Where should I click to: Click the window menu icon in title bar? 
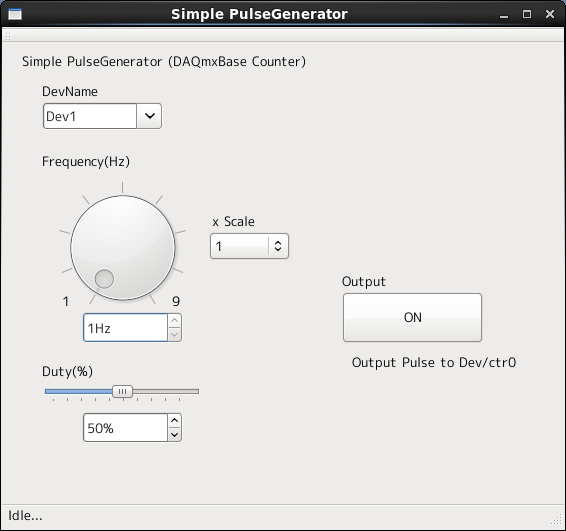pyautogui.click(x=15, y=14)
